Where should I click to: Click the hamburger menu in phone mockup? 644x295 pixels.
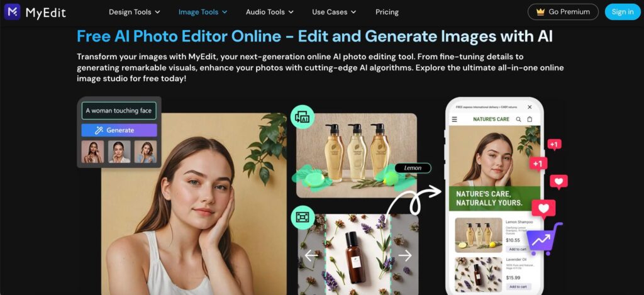point(454,119)
